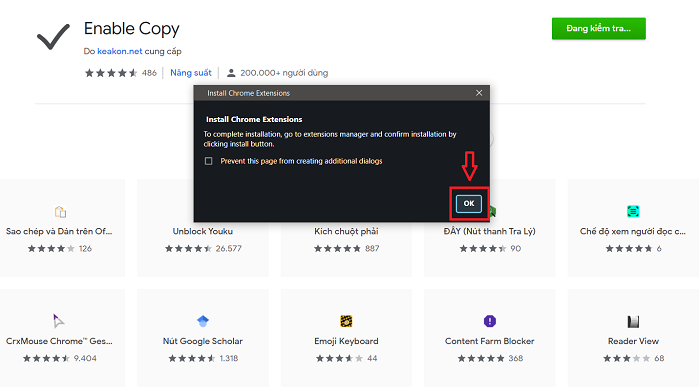Image resolution: width=700 pixels, height=391 pixels.
Task: Click the Enable Copy extension title
Action: tap(132, 29)
